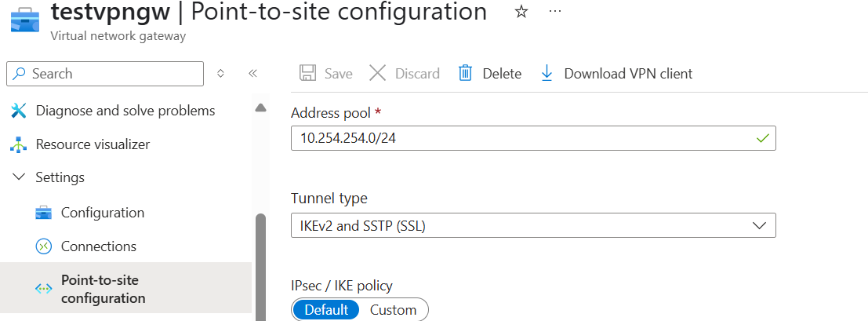Select Default IPsec / IKE policy
The height and width of the screenshot is (321, 868).
[326, 309]
